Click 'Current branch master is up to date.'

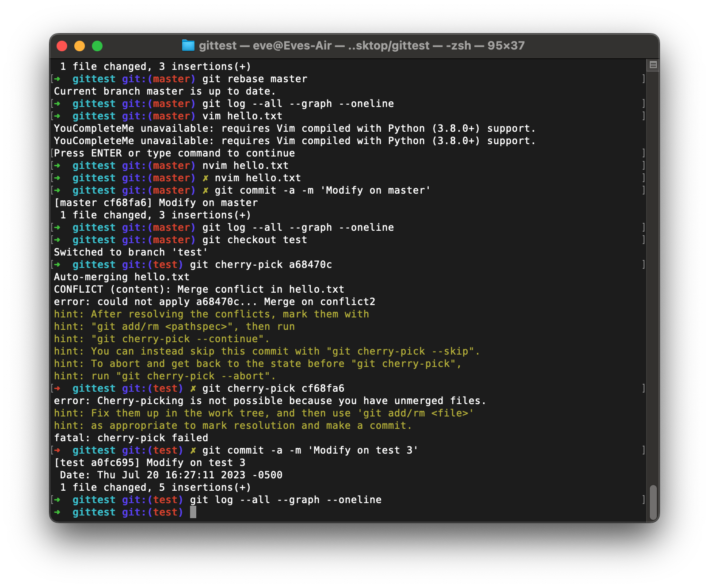click(165, 92)
